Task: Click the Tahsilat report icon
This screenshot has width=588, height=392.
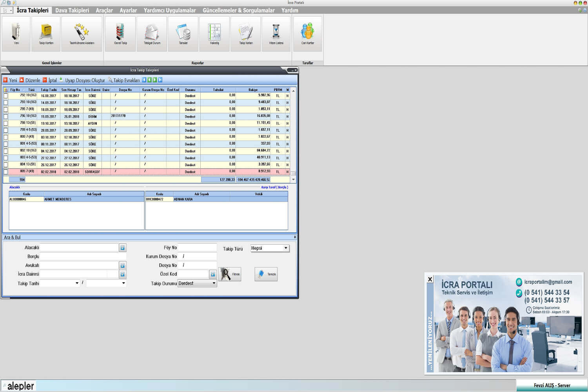Action: coord(183,33)
